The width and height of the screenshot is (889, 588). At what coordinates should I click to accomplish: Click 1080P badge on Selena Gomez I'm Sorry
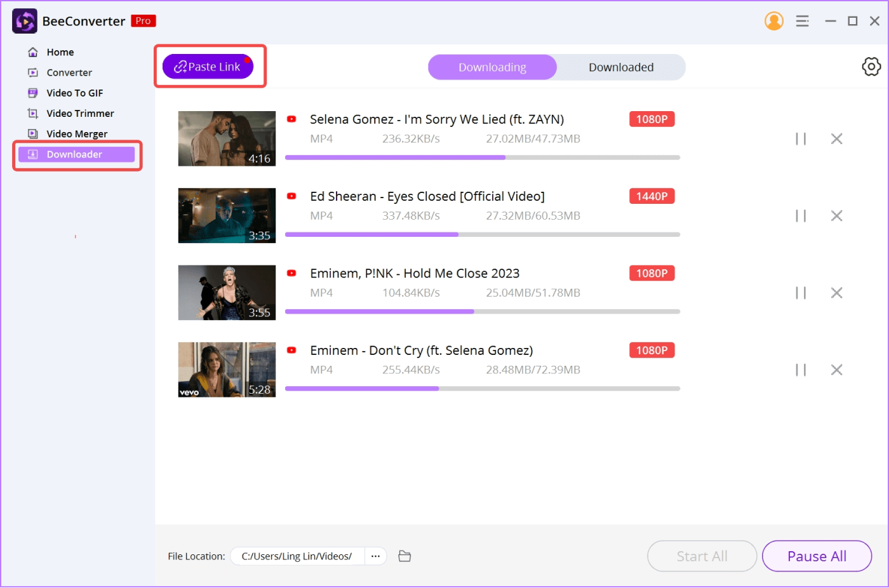pyautogui.click(x=652, y=119)
